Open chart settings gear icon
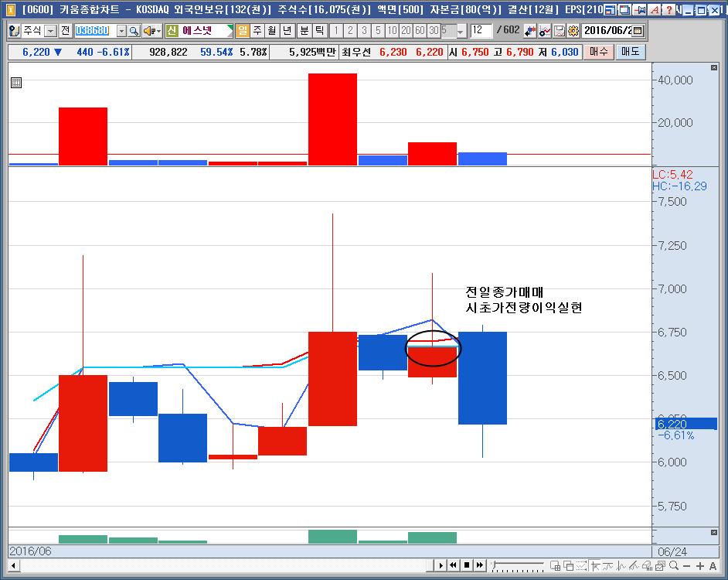The image size is (728, 580). (574, 31)
